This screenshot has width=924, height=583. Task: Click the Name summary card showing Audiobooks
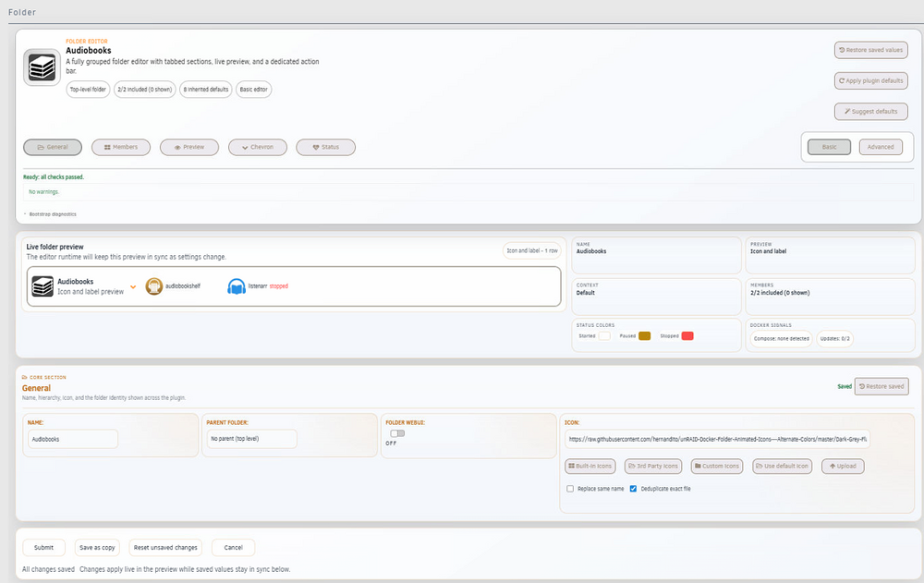656,255
